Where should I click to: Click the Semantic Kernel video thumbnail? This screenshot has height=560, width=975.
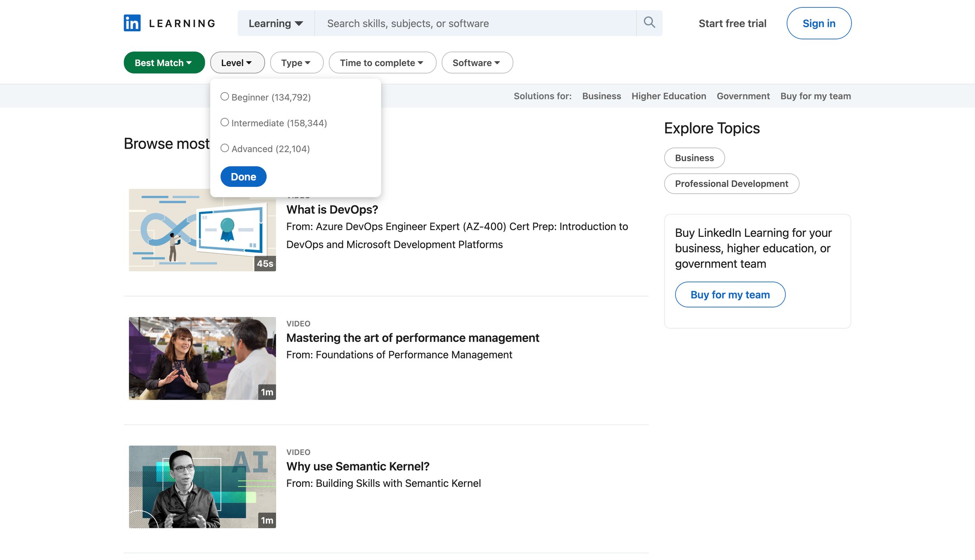pos(202,486)
